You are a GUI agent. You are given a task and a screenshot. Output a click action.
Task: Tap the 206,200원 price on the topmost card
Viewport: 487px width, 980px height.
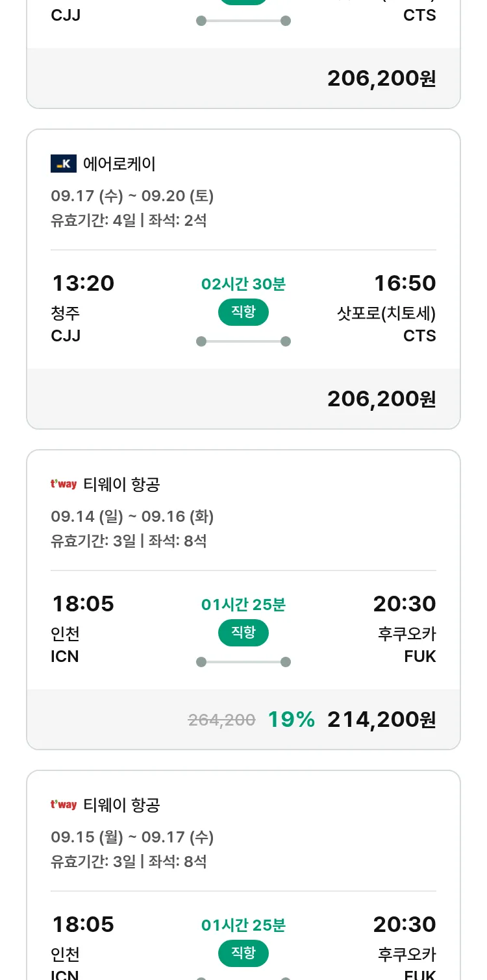[x=381, y=78]
